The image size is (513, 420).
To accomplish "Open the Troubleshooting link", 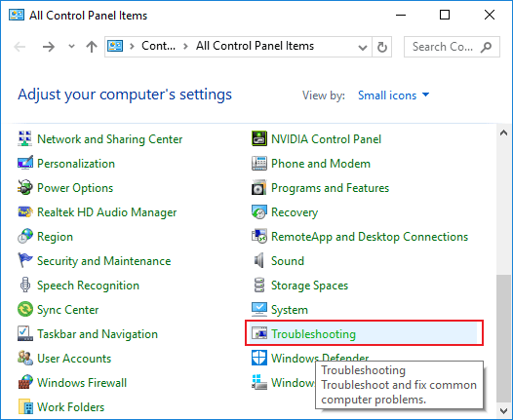I will click(313, 334).
